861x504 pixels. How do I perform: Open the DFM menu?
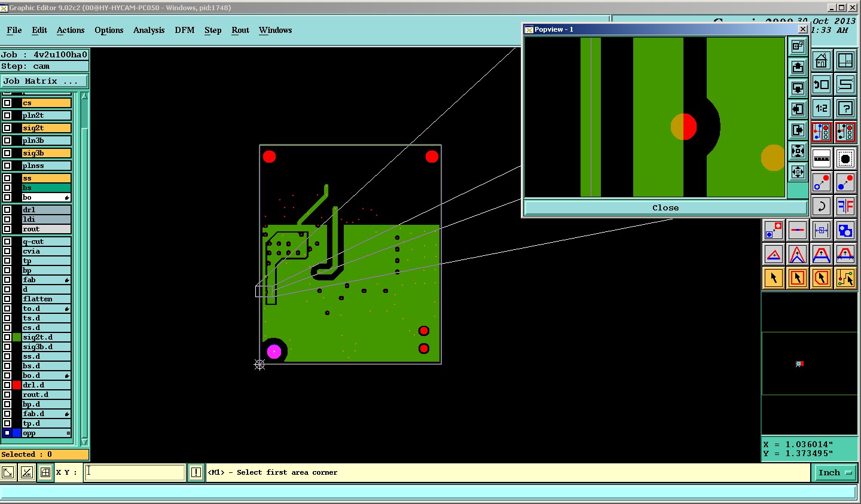(185, 30)
